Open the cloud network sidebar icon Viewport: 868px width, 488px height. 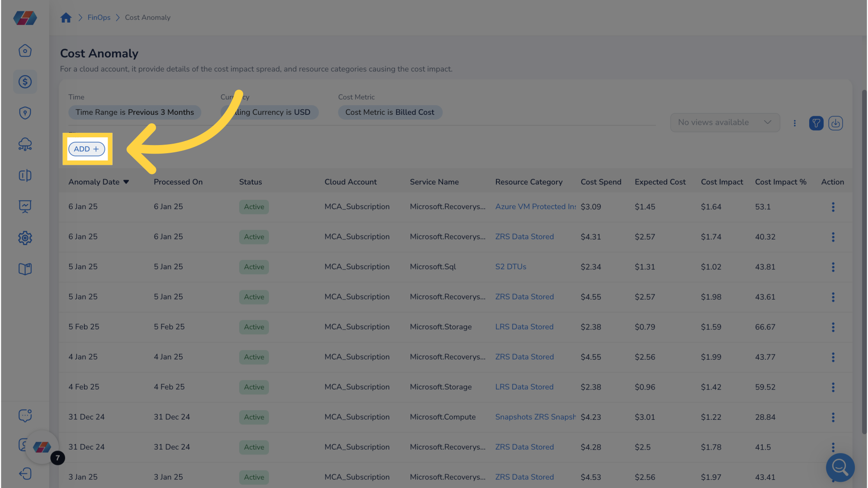pos(25,144)
